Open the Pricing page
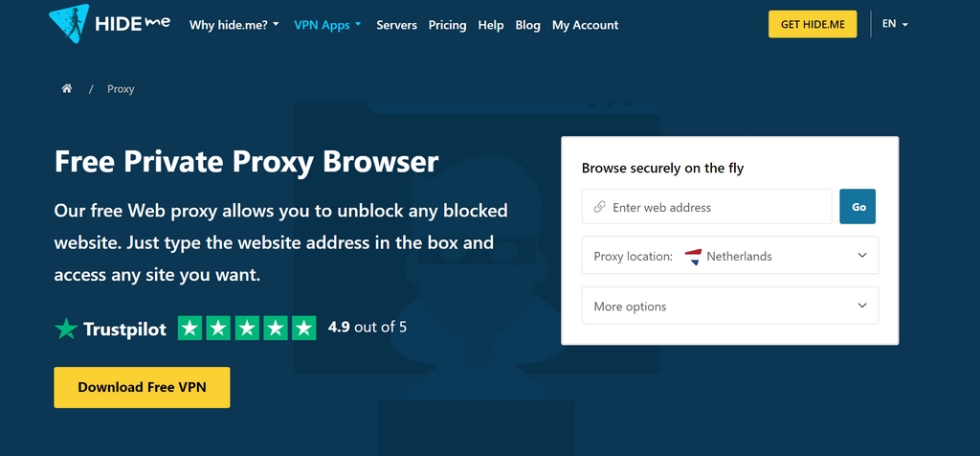Viewport: 980px width, 456px height. coord(448,25)
